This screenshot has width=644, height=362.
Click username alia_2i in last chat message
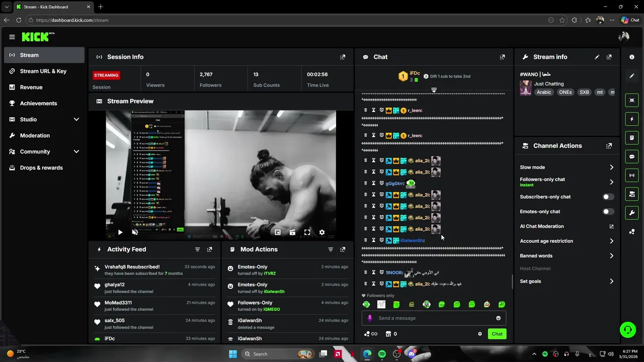[x=422, y=284]
